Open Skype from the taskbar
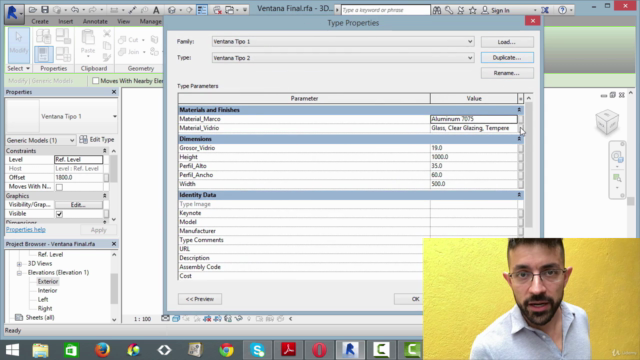Viewport: 640px width, 360px height. pyautogui.click(x=258, y=350)
